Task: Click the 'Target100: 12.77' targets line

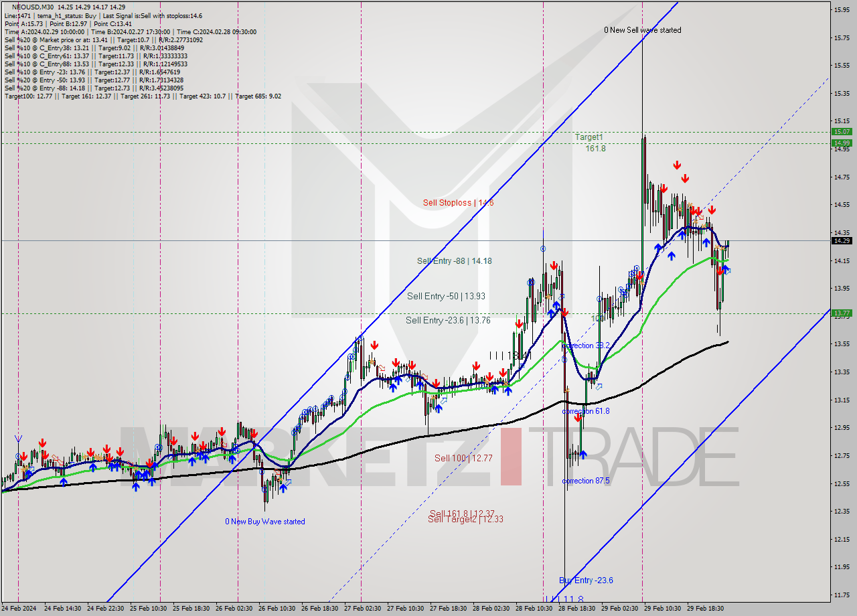Action: coord(143,96)
